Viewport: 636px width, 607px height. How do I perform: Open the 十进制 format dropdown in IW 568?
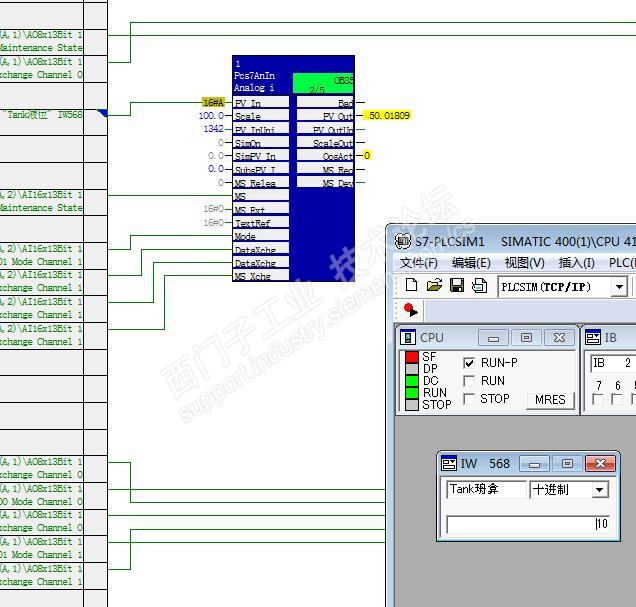(599, 490)
